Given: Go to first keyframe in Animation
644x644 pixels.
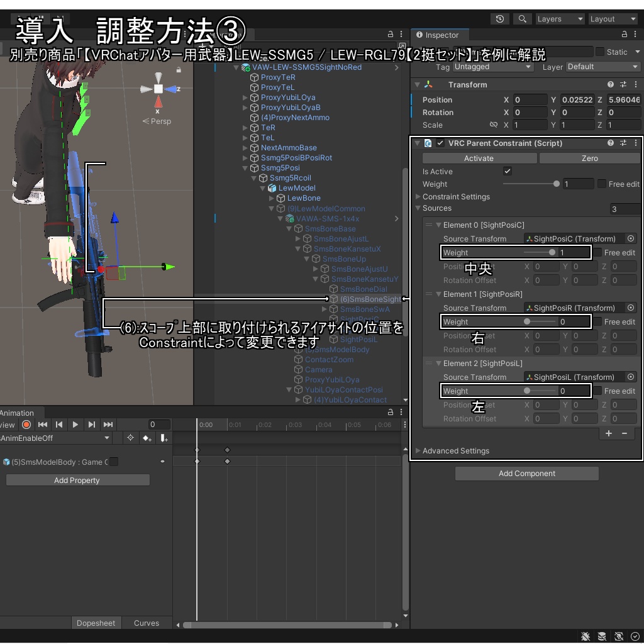Looking at the screenshot, I should pos(42,425).
